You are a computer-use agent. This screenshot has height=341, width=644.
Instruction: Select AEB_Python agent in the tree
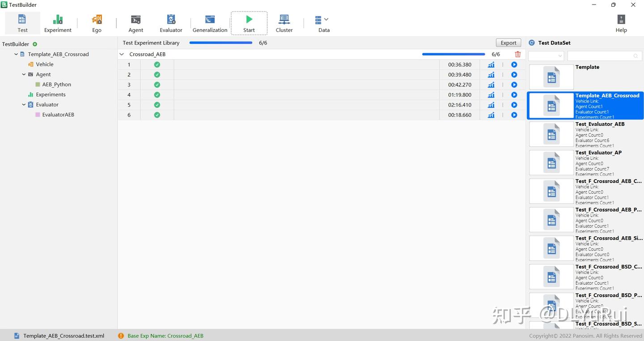[56, 85]
